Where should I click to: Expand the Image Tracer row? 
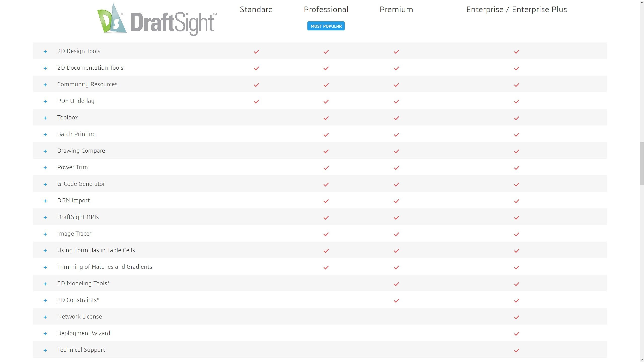[45, 234]
